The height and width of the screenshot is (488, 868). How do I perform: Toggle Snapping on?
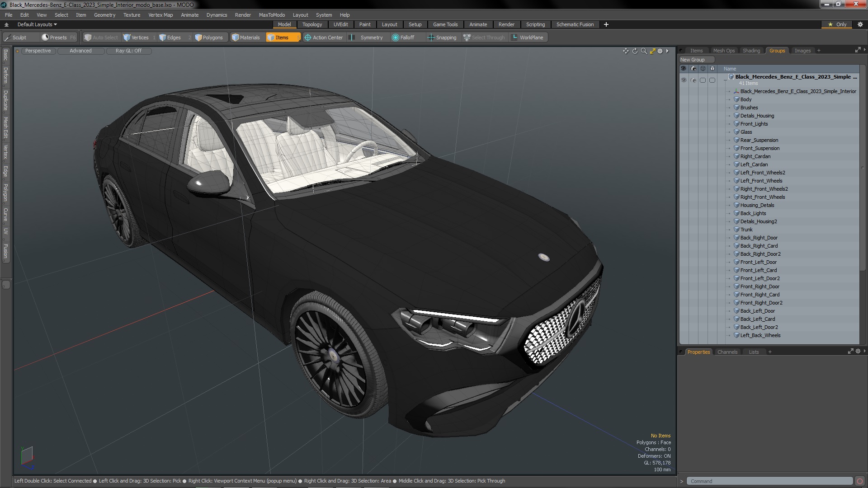coord(442,38)
